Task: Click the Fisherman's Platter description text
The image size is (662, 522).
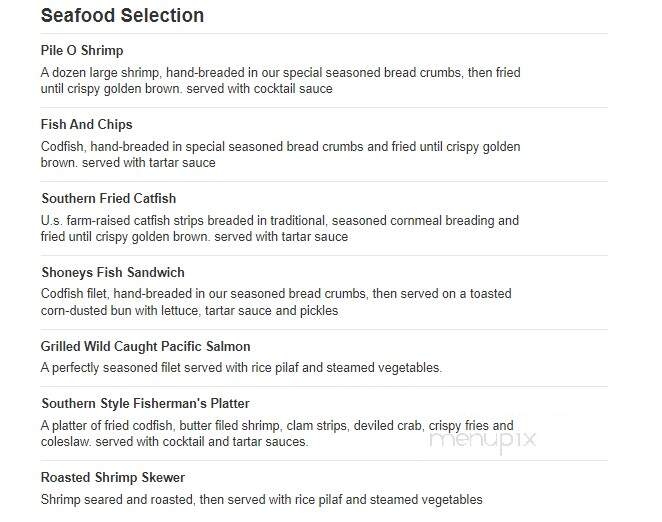Action: (x=277, y=433)
